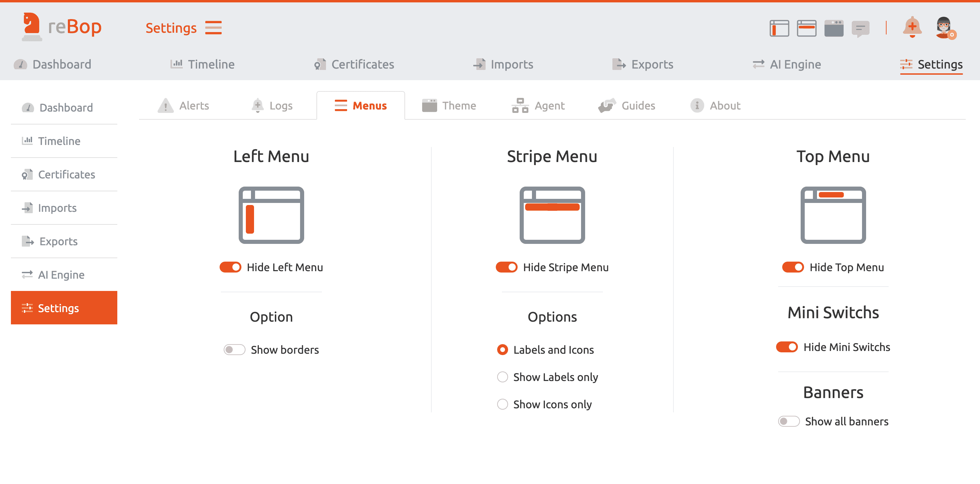The height and width of the screenshot is (484, 980).
Task: Switch to the Theme tab
Action: [449, 105]
